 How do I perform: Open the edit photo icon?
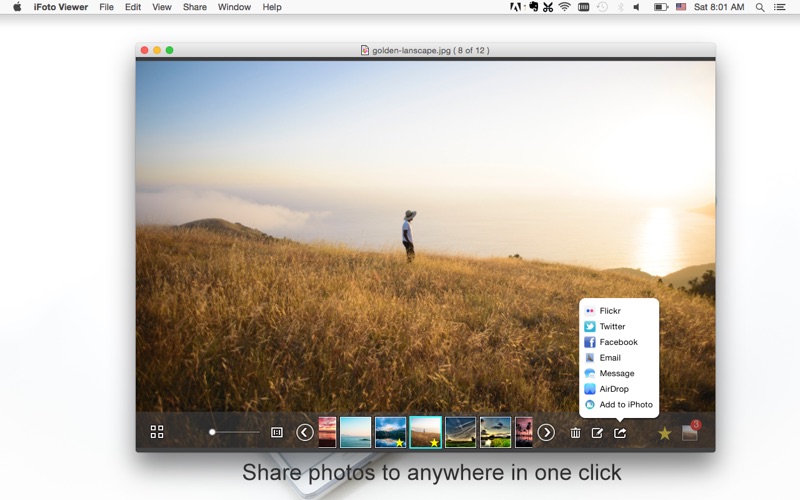(597, 433)
